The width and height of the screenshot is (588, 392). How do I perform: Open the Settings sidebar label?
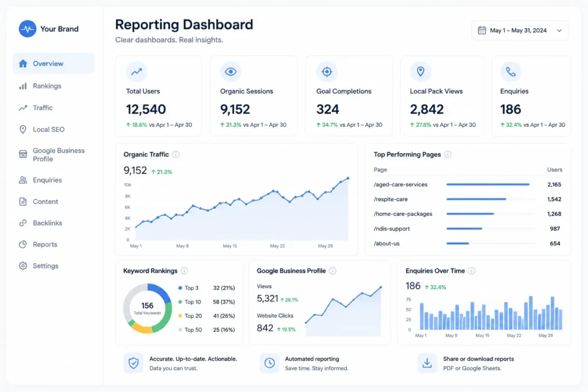point(45,266)
